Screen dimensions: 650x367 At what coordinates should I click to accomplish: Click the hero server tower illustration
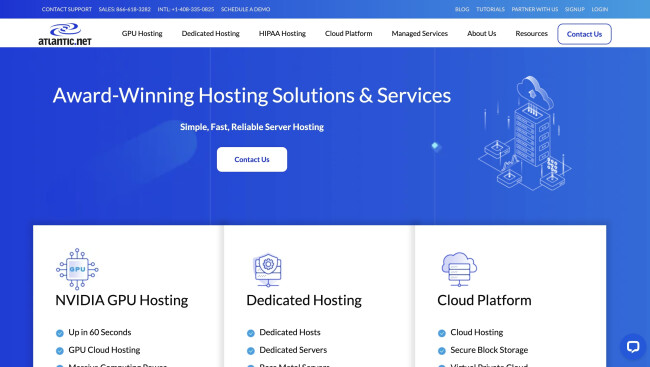[x=525, y=133]
